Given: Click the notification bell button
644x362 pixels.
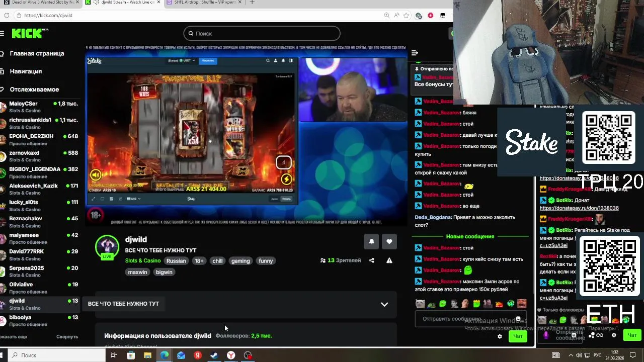Looking at the screenshot, I should click(x=371, y=242).
